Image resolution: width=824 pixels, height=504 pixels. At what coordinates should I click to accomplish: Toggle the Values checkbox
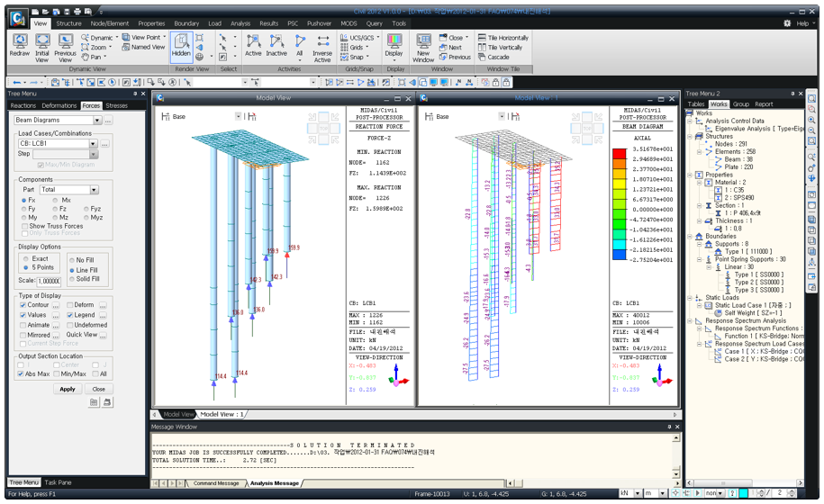pyautogui.click(x=23, y=315)
